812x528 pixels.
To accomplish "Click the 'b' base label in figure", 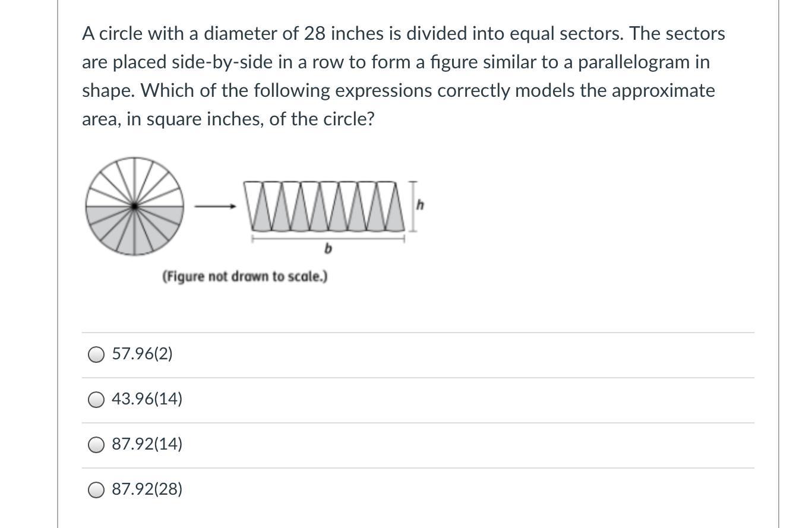I will 328,249.
